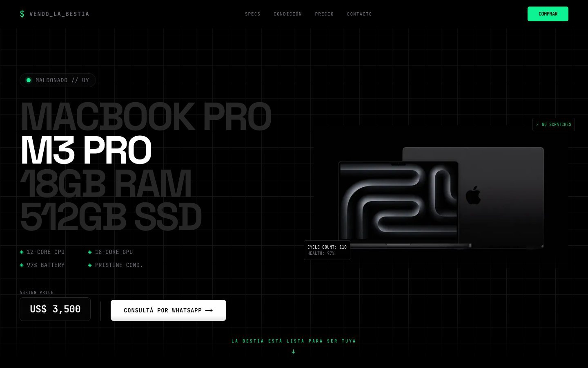
Task: Click the diamond bullet beside 97% BATTERY
Action: (x=22, y=265)
